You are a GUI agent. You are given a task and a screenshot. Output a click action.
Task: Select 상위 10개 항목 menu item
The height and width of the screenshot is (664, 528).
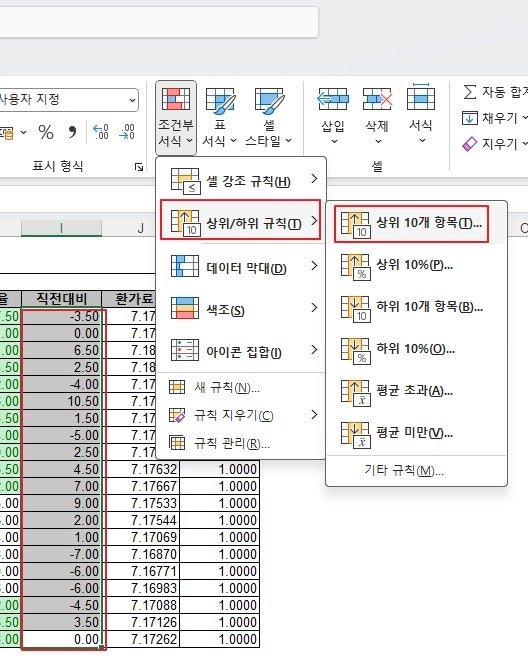coord(411,224)
